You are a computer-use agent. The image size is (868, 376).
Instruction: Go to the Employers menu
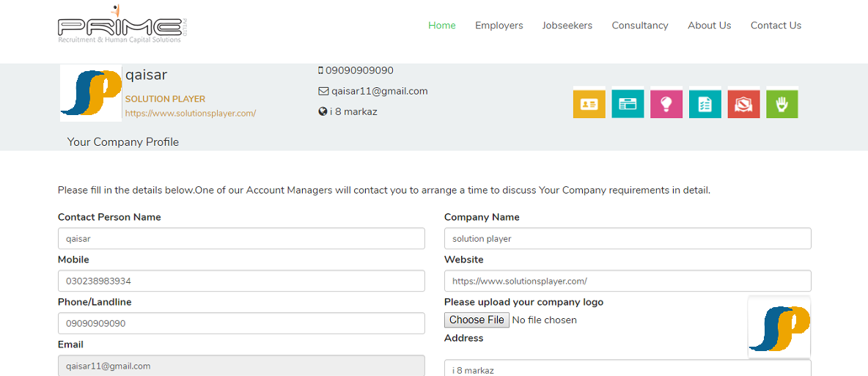pyautogui.click(x=499, y=26)
